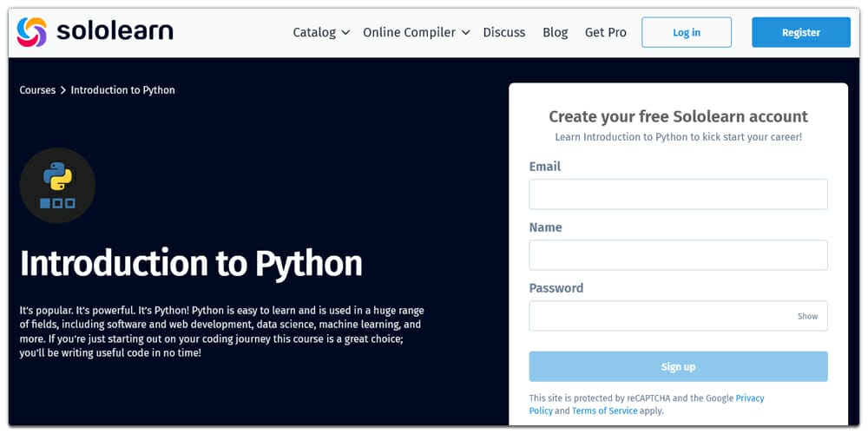
Task: Open the Blog page
Action: [x=555, y=33]
